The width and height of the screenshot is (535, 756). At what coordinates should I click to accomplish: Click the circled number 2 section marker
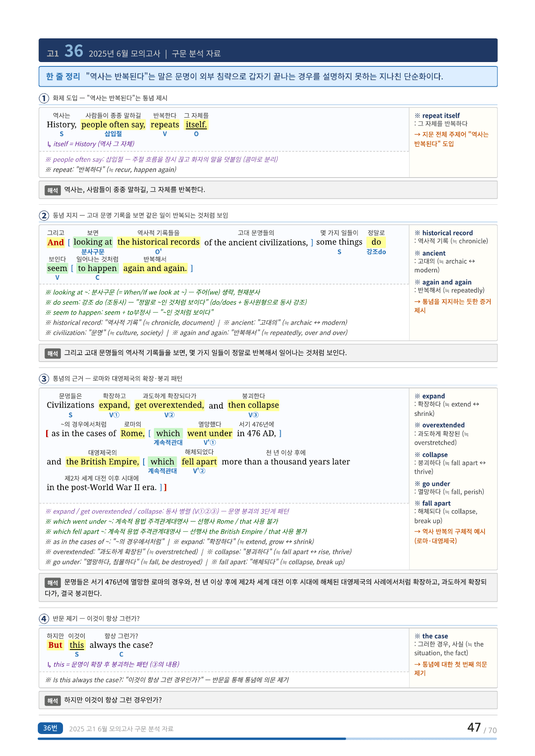(x=44, y=216)
